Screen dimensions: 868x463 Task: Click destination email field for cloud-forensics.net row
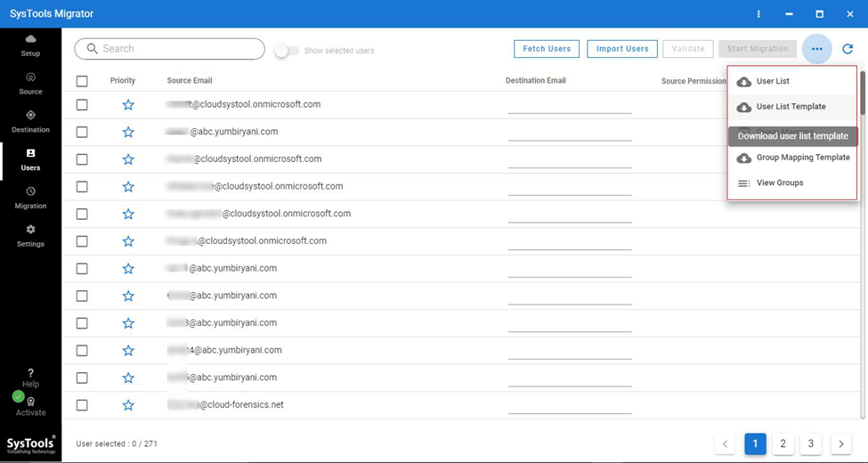pos(570,405)
